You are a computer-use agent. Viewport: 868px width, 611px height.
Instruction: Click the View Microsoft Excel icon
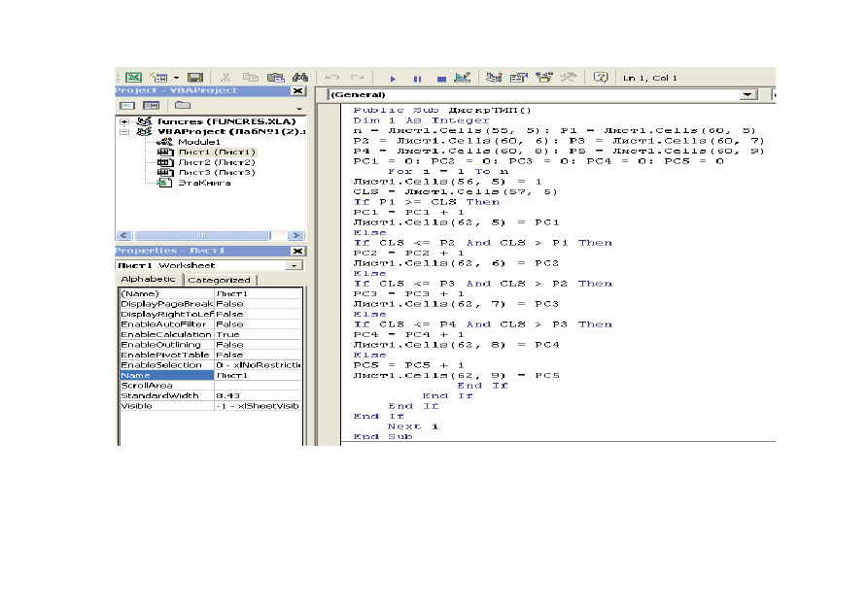click(133, 78)
